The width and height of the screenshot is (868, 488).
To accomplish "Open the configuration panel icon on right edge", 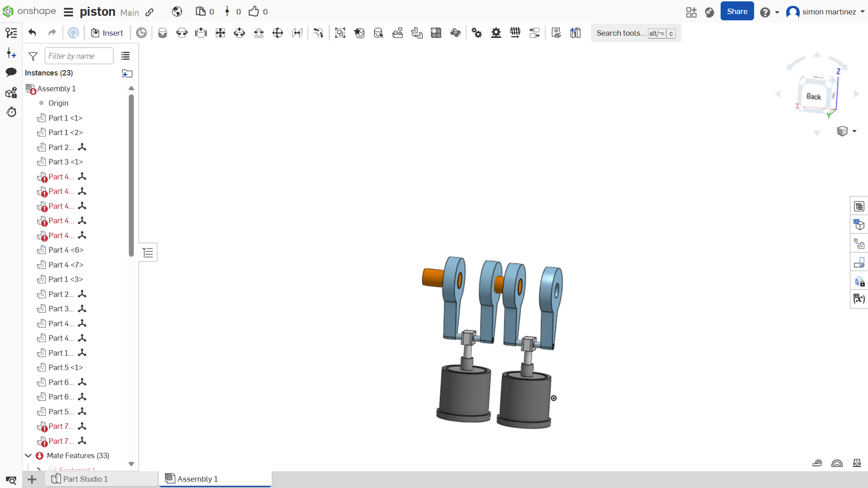I will coord(859,225).
